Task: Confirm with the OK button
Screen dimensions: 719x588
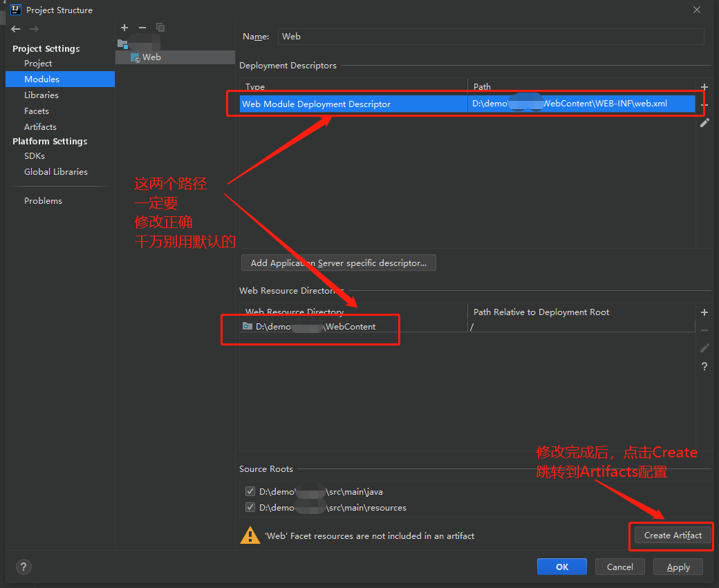Action: pyautogui.click(x=561, y=567)
